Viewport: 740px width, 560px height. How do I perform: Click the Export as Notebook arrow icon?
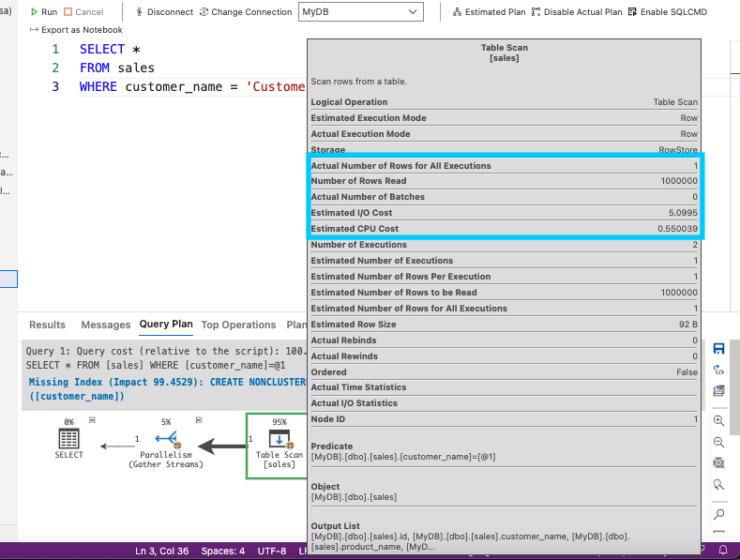pyautogui.click(x=34, y=30)
